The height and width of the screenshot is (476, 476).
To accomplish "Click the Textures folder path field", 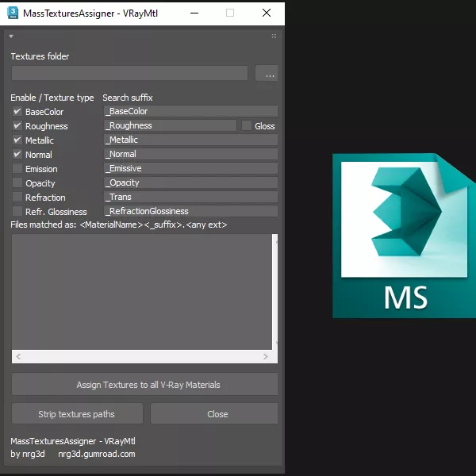I will [x=129, y=73].
